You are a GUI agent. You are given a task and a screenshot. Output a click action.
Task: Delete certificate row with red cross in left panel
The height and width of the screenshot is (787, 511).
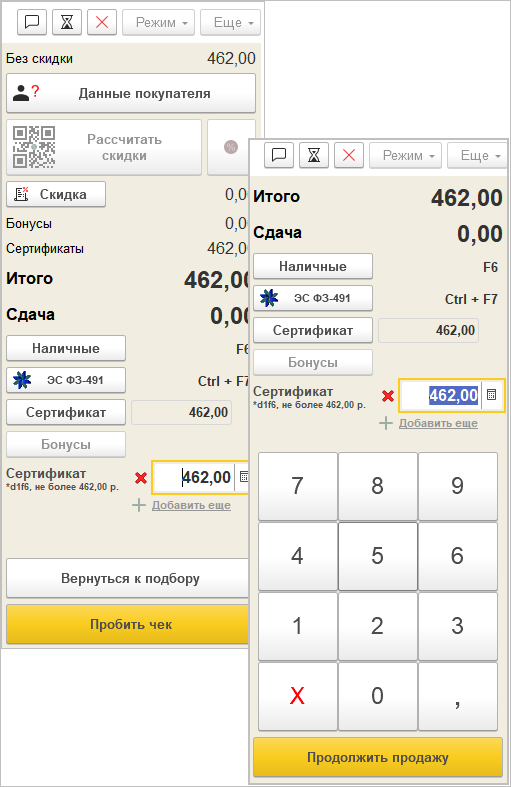click(141, 478)
